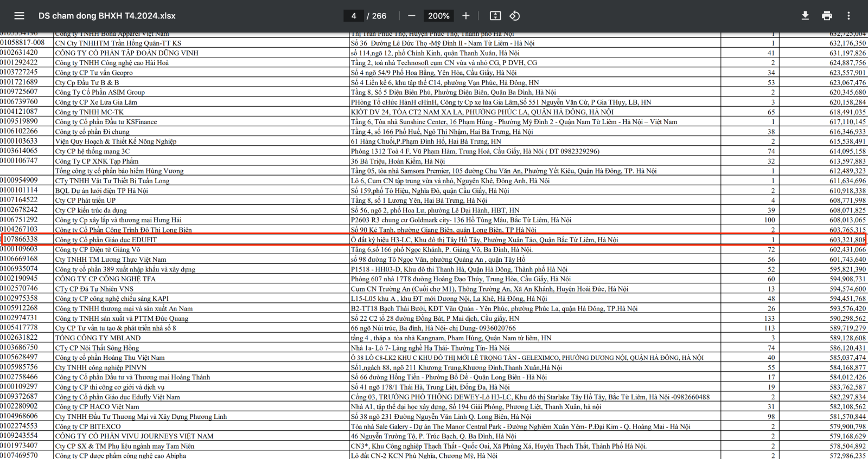The image size is (868, 459).
Task: Select tax code 0104968606
Action: pyautogui.click(x=19, y=416)
